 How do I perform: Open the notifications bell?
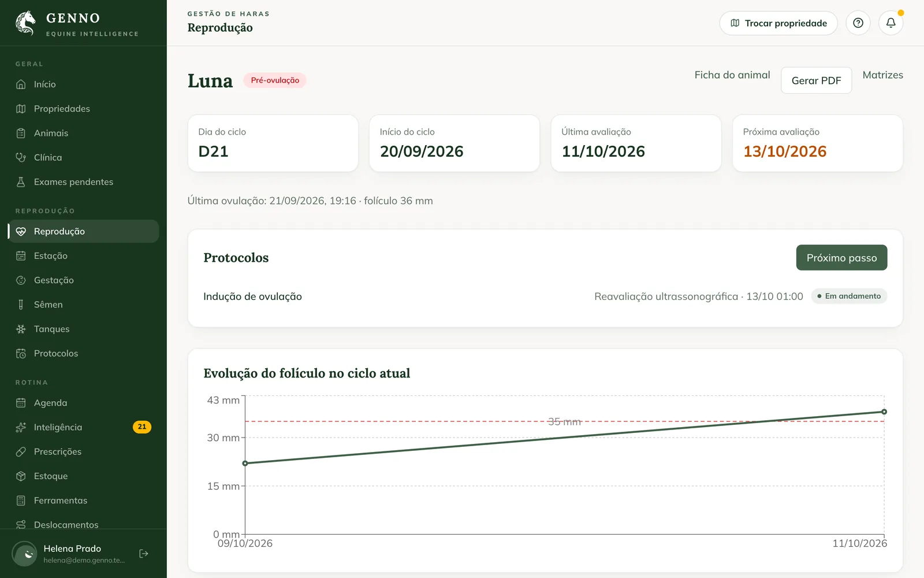click(891, 23)
